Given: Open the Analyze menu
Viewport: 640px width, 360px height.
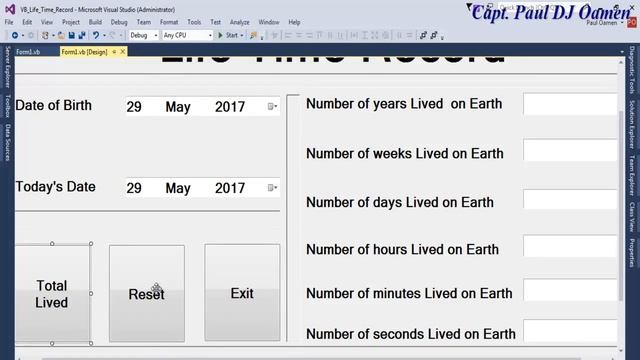Looking at the screenshot, I should point(240,22).
